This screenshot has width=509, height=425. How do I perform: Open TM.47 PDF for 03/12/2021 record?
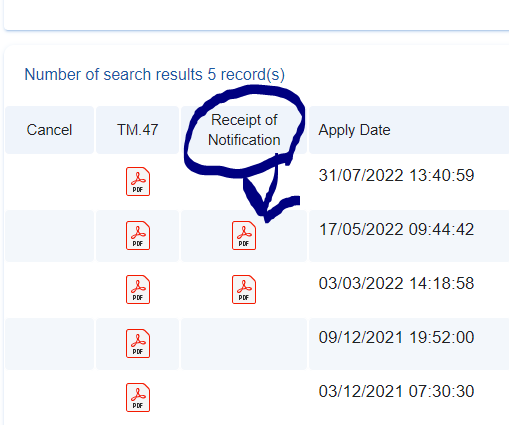coord(138,397)
